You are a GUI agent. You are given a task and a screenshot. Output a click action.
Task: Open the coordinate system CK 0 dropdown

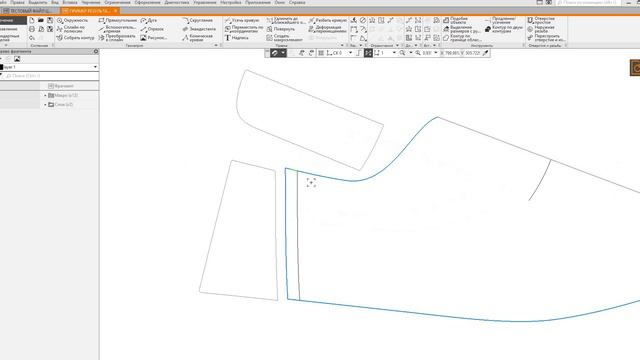(350, 53)
